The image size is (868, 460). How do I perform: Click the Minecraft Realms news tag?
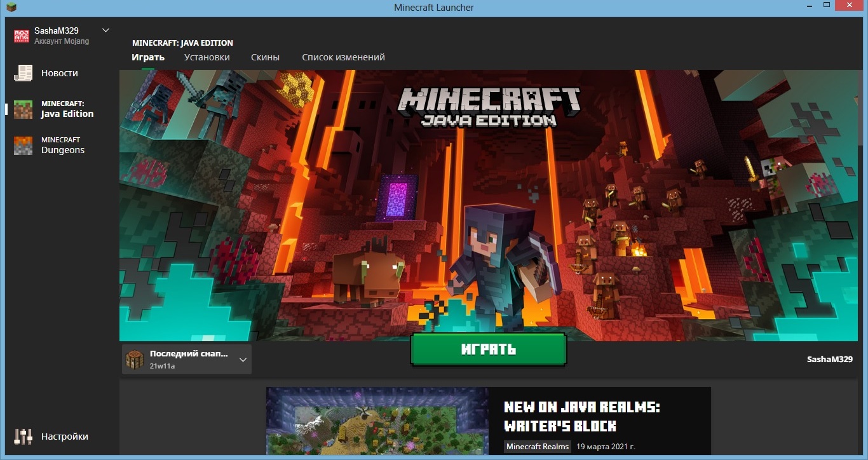pyautogui.click(x=538, y=447)
